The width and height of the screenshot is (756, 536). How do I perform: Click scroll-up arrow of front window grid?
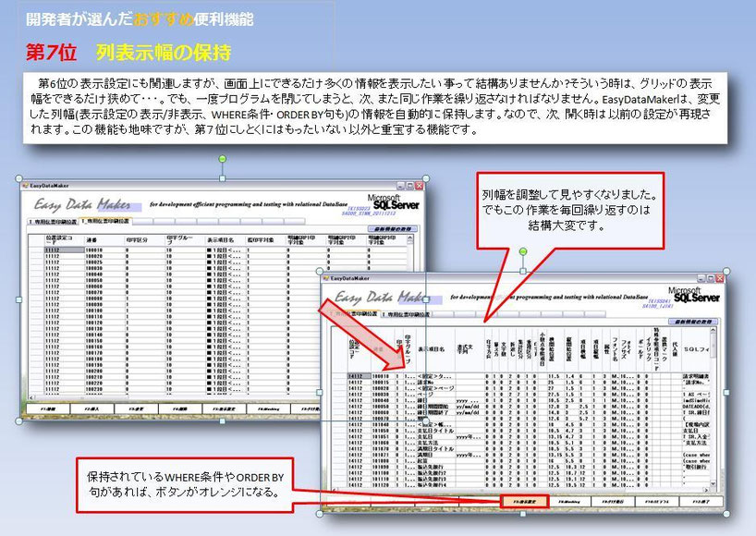[x=713, y=331]
